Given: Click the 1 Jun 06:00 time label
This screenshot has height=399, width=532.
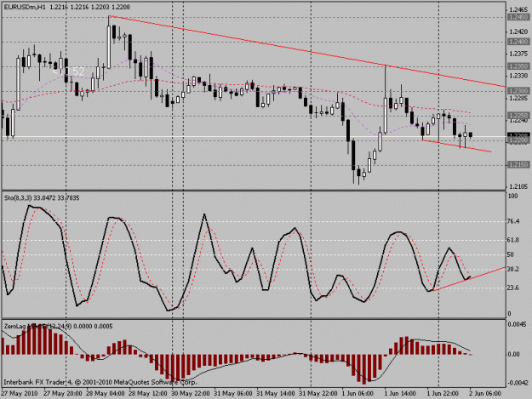Looking at the screenshot, I should (358, 394).
